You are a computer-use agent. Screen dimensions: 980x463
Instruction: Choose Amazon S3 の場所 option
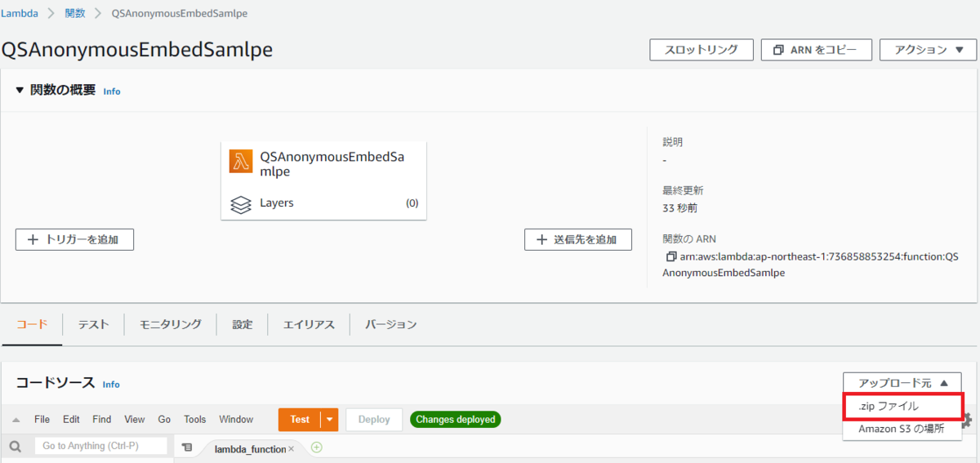[903, 429]
